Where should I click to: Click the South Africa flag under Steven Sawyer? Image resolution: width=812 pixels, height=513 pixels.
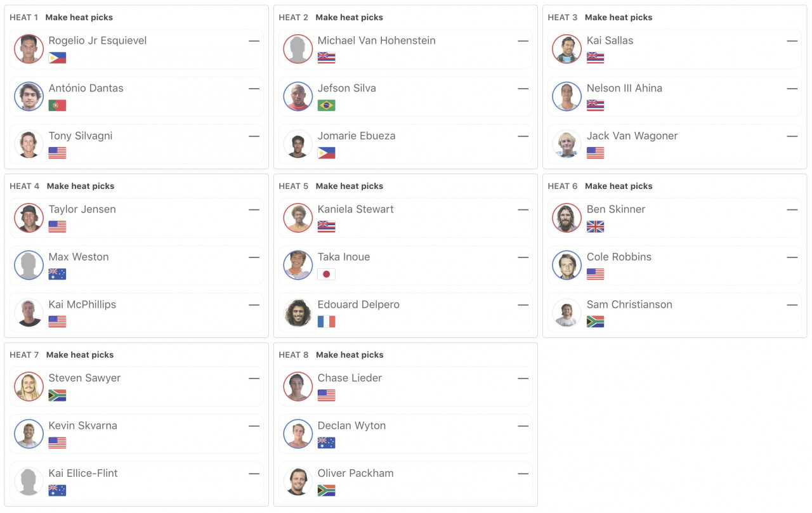[57, 395]
